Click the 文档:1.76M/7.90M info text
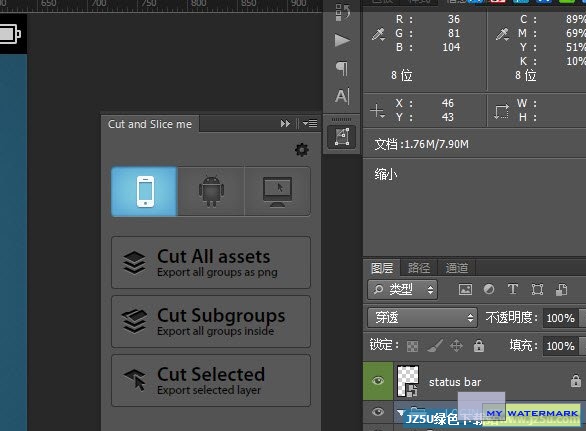Image resolution: width=586 pixels, height=431 pixels. [x=421, y=144]
